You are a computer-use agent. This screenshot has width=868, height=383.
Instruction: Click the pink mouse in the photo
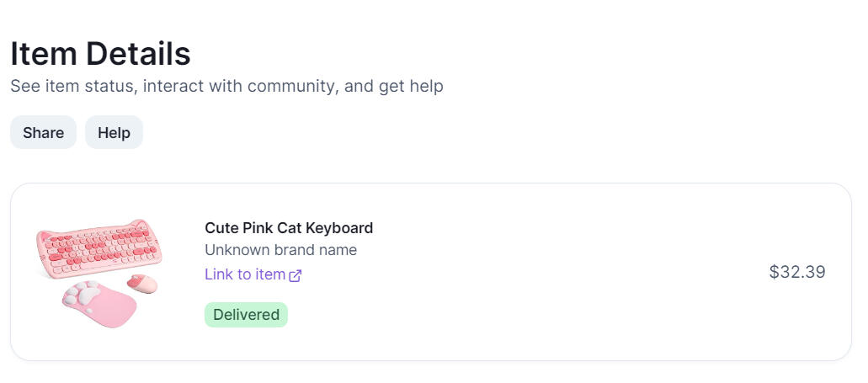[x=143, y=283]
